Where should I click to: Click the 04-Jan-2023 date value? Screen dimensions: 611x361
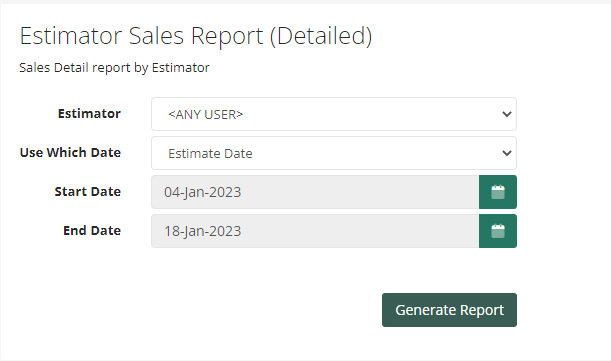[203, 192]
